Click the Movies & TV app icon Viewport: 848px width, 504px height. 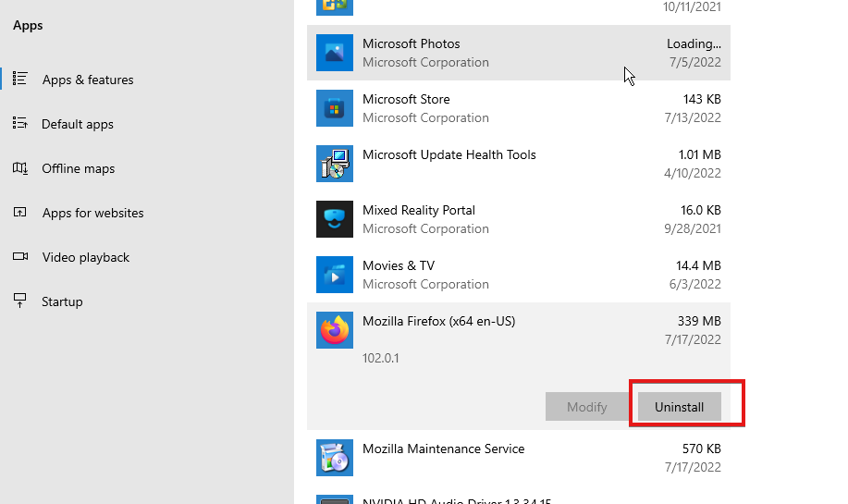click(x=335, y=275)
